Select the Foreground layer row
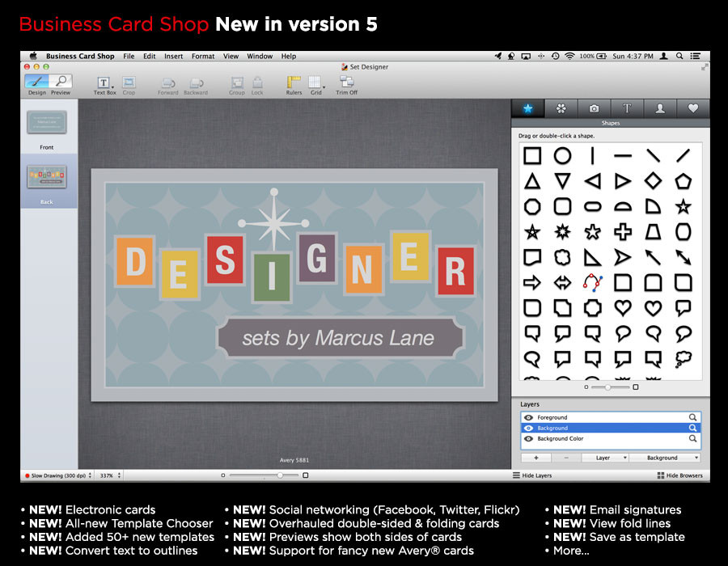The width and height of the screenshot is (728, 566). click(x=611, y=417)
